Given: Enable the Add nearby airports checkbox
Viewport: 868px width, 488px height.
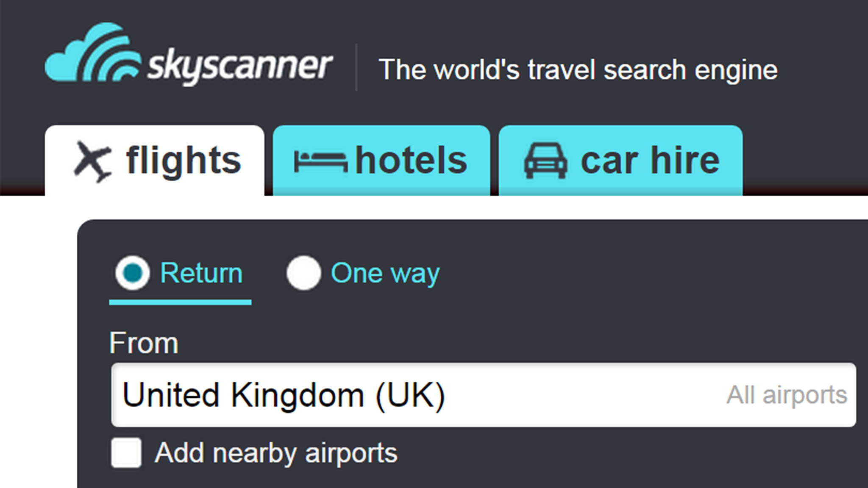Looking at the screenshot, I should pyautogui.click(x=126, y=453).
